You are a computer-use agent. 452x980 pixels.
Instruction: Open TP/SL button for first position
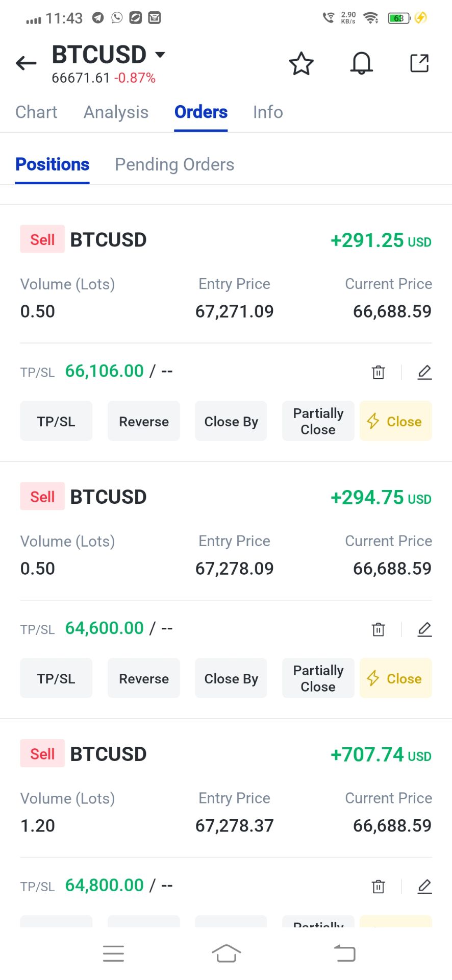(56, 422)
